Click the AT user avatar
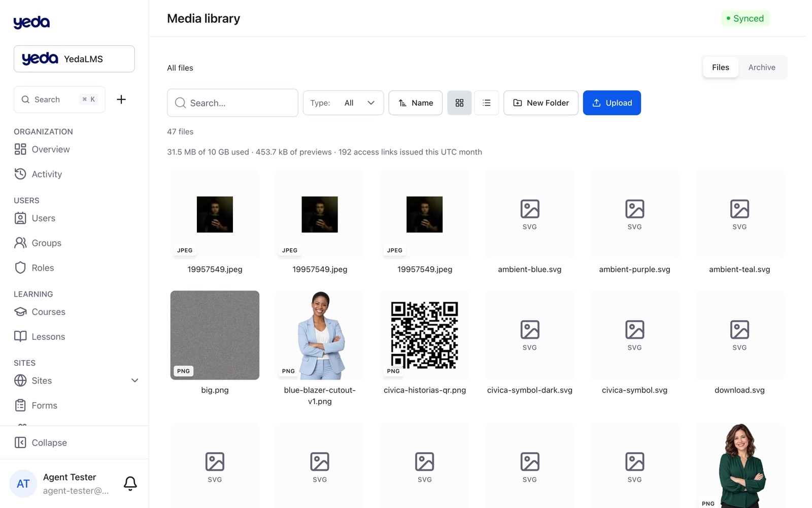This screenshot has height=508, width=812. pyautogui.click(x=23, y=484)
